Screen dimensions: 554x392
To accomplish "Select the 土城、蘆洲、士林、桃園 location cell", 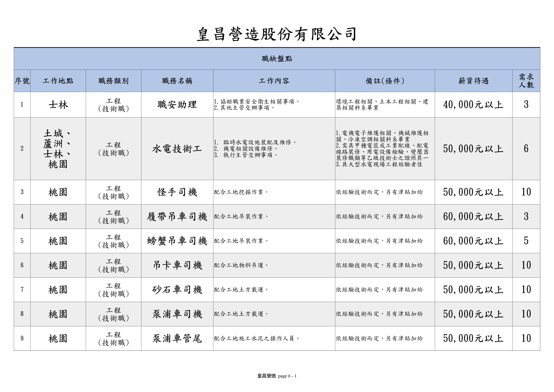I will tap(58, 149).
